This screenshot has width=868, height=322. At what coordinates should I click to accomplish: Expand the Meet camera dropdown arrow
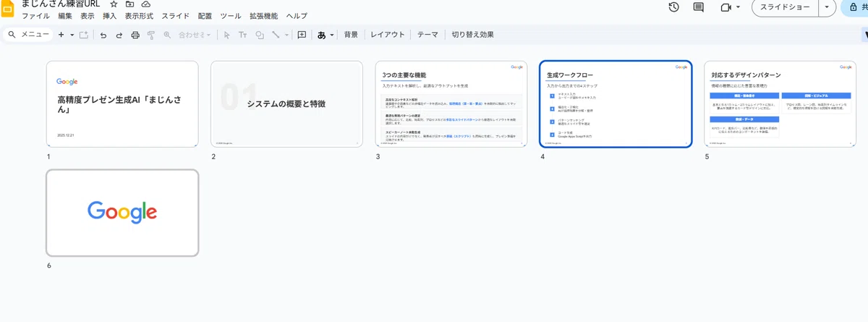(x=738, y=7)
